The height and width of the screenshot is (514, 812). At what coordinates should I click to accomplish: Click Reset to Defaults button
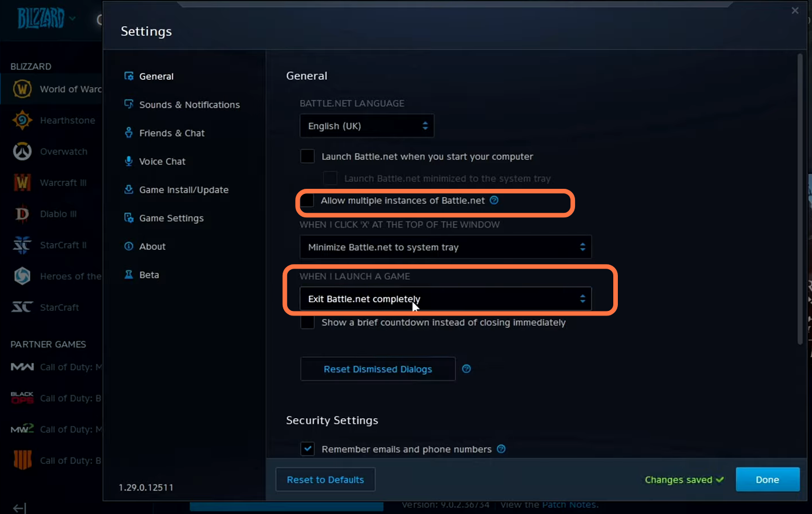point(325,480)
